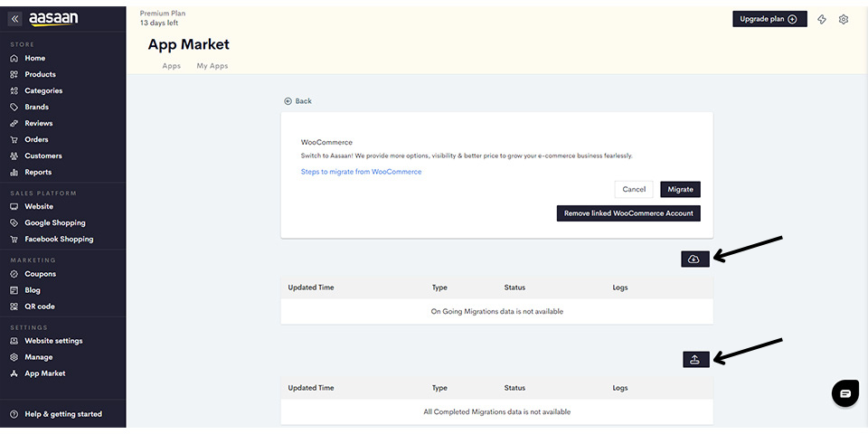Click the '13 days left' text
Image resolution: width=868 pixels, height=434 pixels.
click(159, 24)
